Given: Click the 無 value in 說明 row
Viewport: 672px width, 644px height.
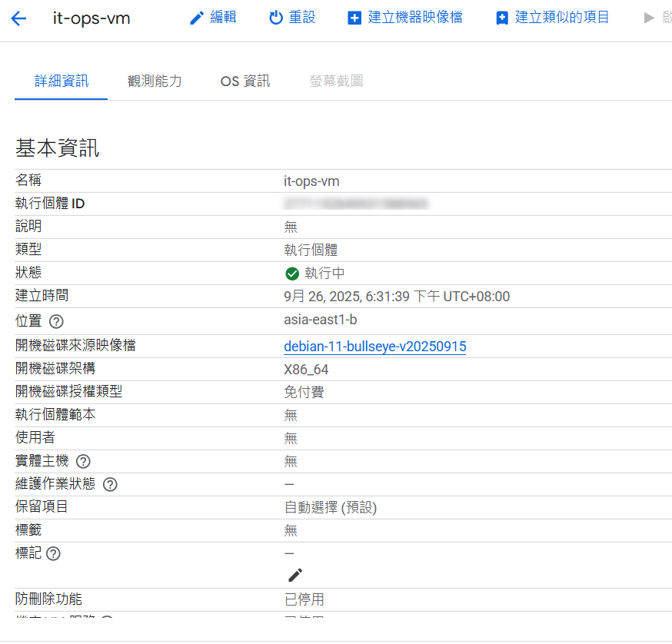Looking at the screenshot, I should 290,227.
